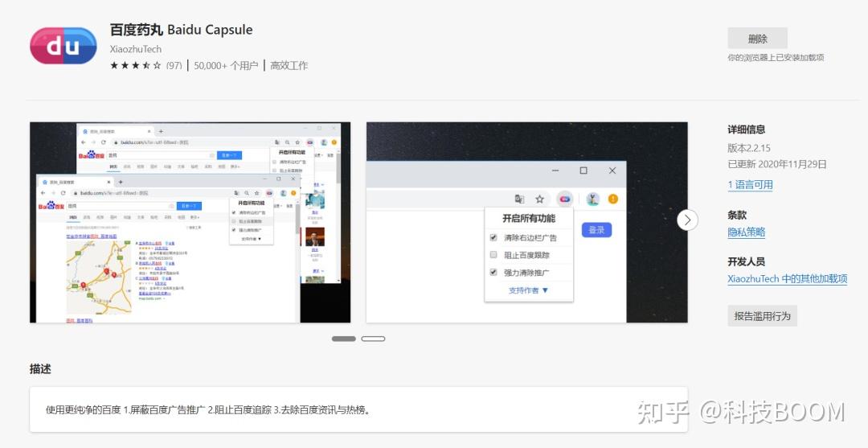Toggle 阻止百度跟踪 checkbox in second screenshot
868x448 pixels.
coord(493,255)
